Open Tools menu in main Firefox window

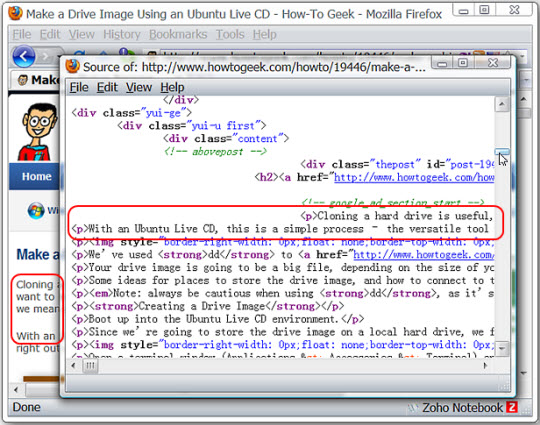coord(230,34)
